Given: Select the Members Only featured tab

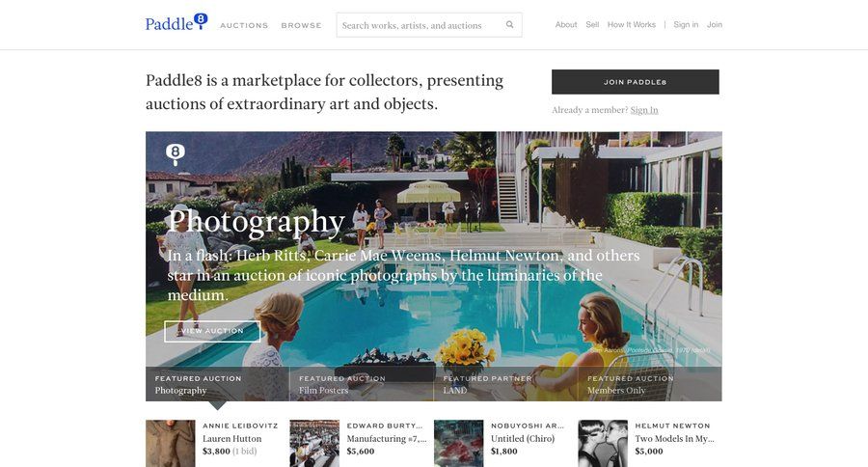Looking at the screenshot, I should 650,384.
